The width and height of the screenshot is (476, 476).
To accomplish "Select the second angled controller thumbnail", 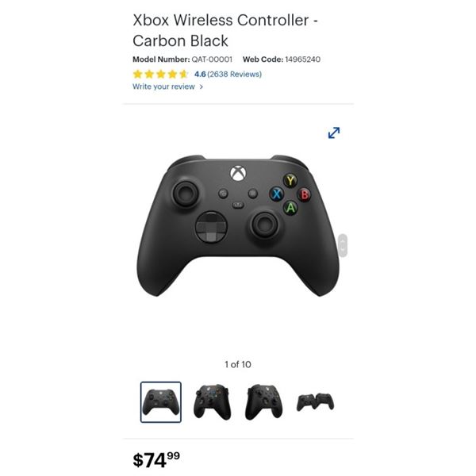I will (x=212, y=402).
